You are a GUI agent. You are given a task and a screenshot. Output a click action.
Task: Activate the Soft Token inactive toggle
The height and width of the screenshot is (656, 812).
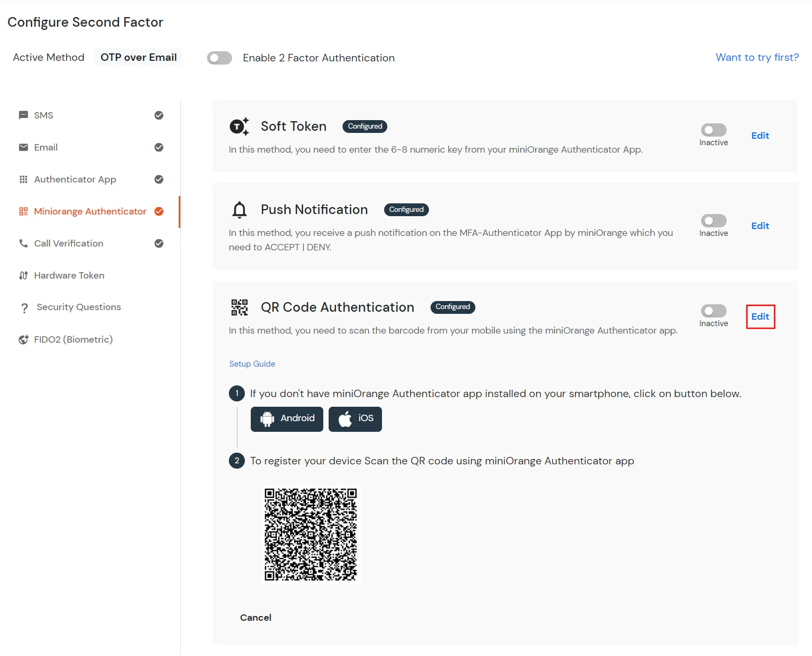click(x=713, y=129)
